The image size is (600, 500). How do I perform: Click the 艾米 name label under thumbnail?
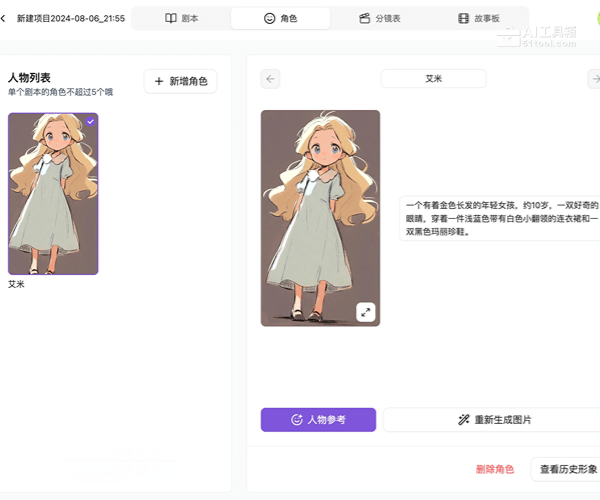point(16,284)
